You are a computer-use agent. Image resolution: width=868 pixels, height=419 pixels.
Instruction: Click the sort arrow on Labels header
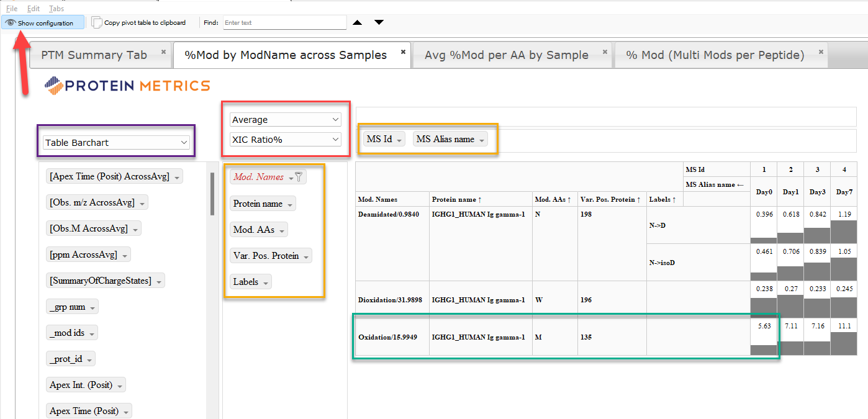coord(674,199)
